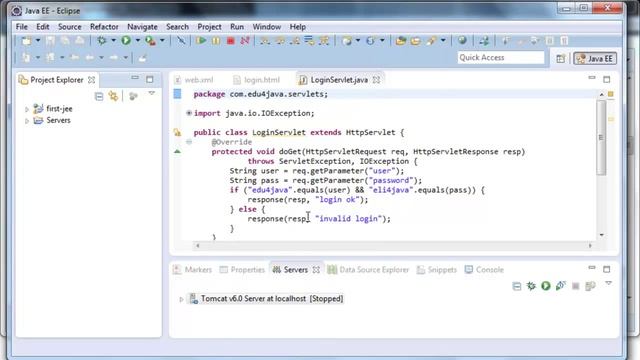640x360 pixels.
Task: Switch to the login.html editor tab
Action: click(257, 80)
